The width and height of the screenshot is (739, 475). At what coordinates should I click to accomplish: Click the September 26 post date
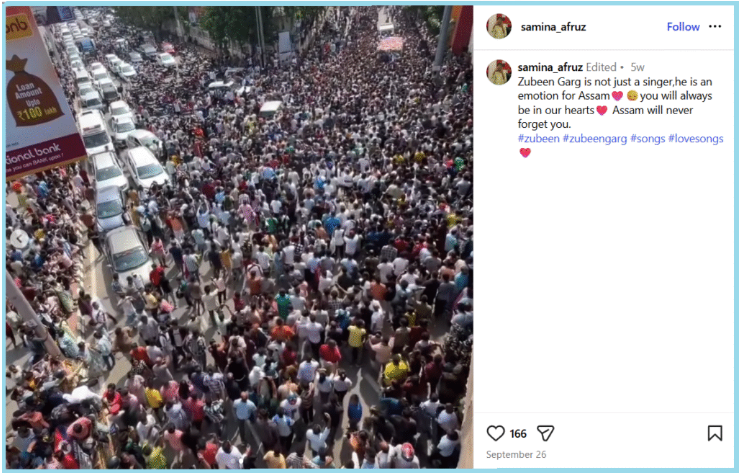coord(516,455)
